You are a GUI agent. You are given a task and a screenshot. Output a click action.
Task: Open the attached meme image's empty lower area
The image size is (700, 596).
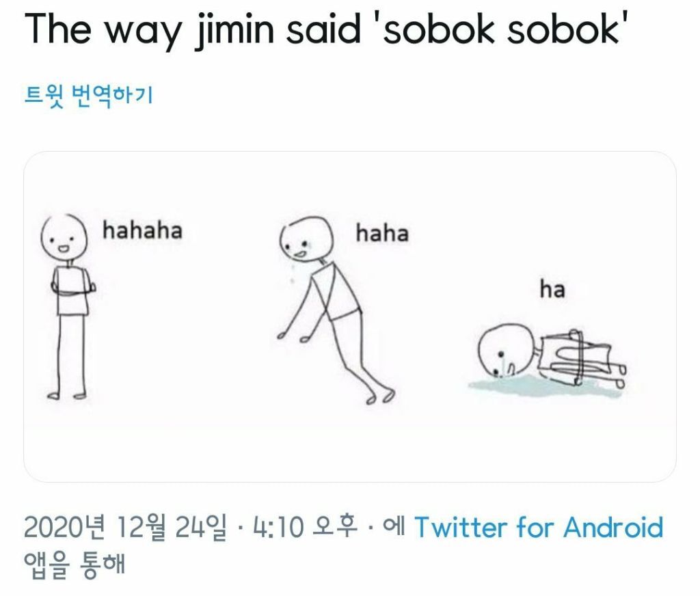coord(349,451)
